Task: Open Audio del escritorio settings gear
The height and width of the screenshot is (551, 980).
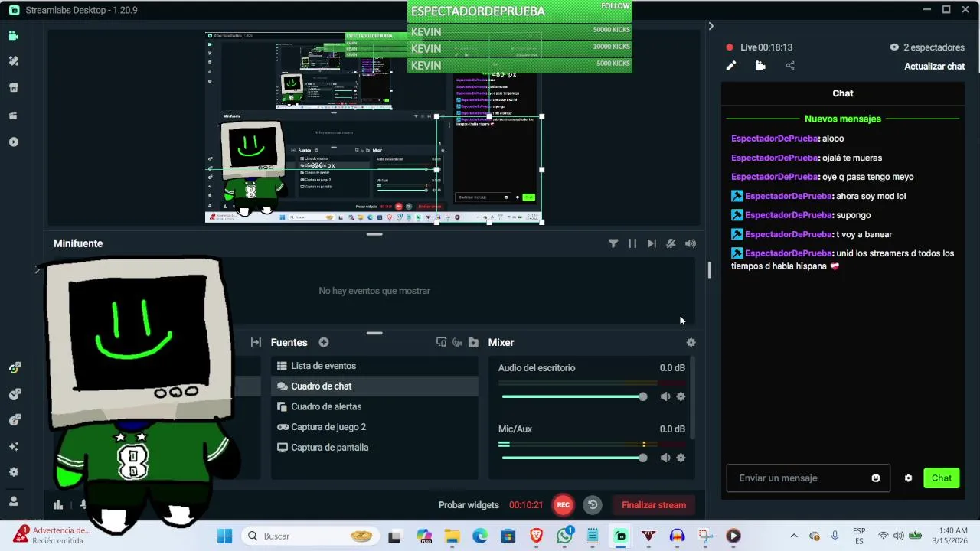Action: 681,396
